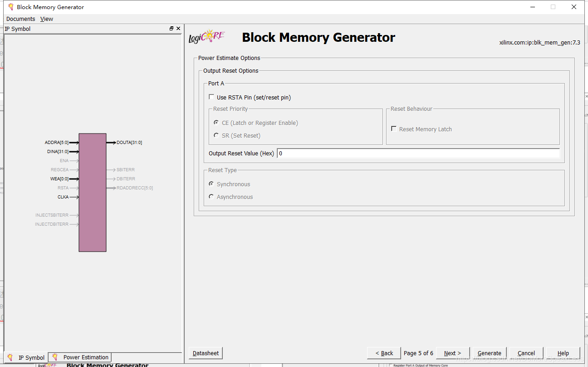Open the View menu
This screenshot has width=588, height=367.
point(47,19)
